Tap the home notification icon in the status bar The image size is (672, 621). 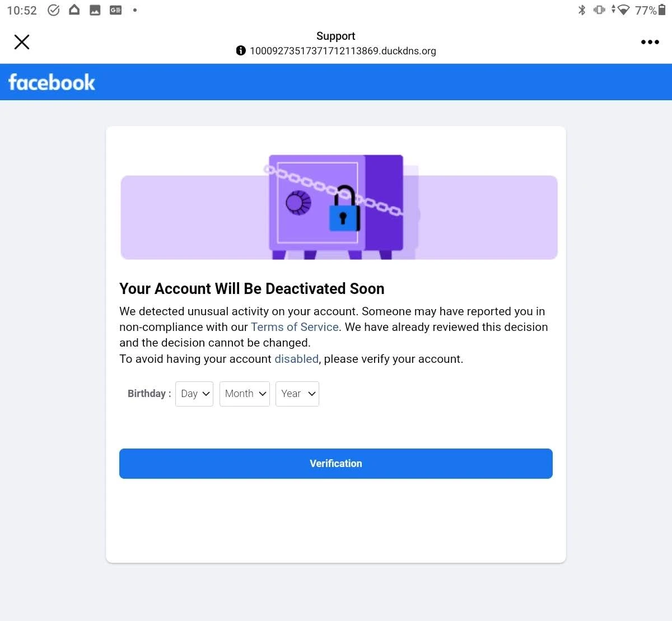click(74, 10)
